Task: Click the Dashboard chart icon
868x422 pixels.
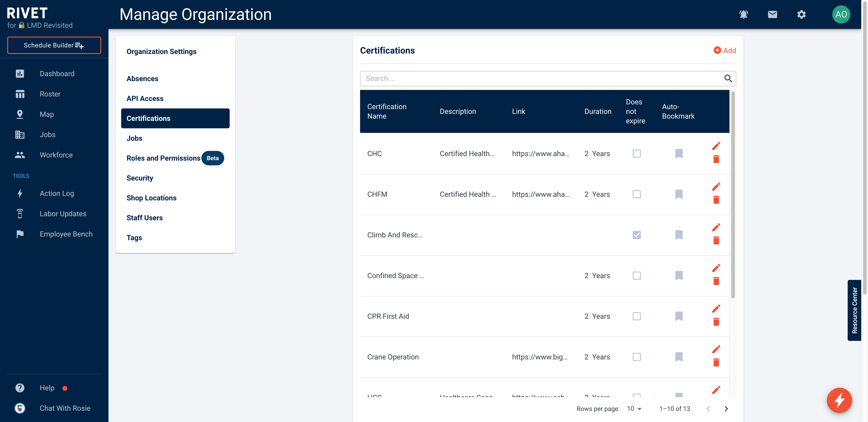Action: coord(20,73)
